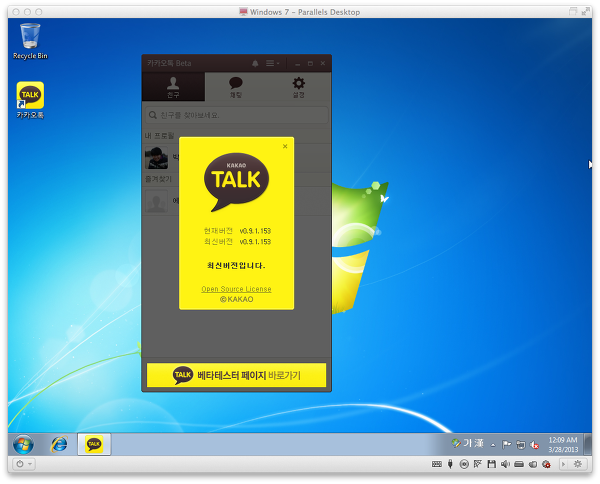Click the Hanja 漢 conversion indicator
600x484 pixels.
click(479, 443)
